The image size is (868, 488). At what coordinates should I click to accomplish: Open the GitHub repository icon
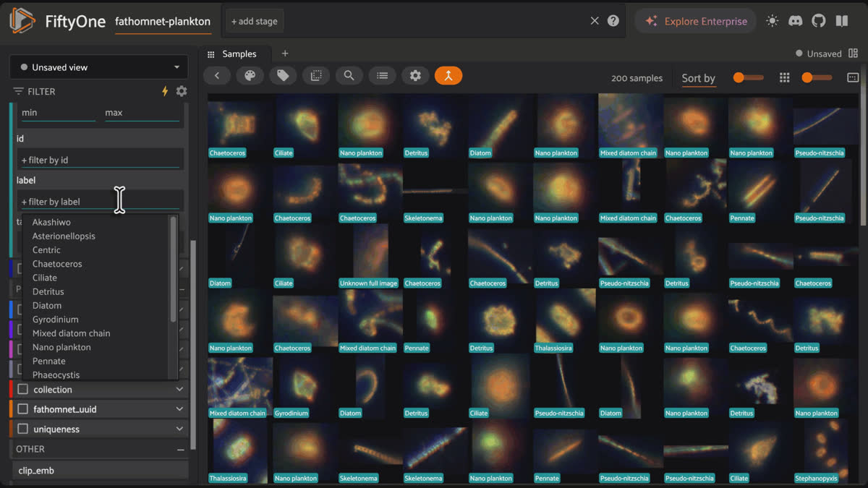coord(819,21)
